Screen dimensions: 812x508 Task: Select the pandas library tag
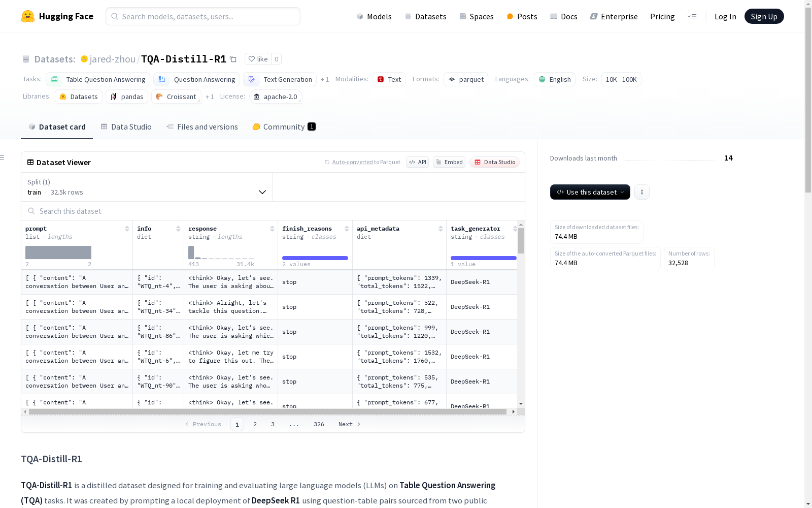pyautogui.click(x=127, y=97)
